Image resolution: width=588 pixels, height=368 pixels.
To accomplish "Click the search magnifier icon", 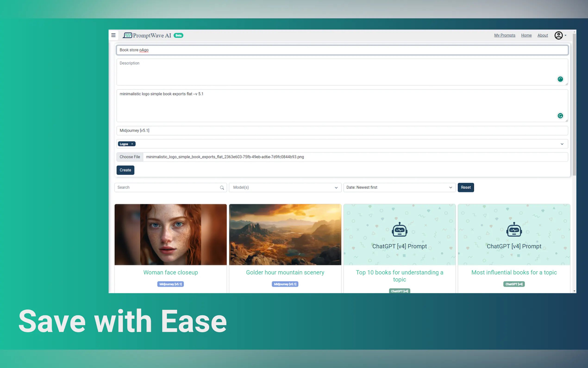I will tap(222, 188).
